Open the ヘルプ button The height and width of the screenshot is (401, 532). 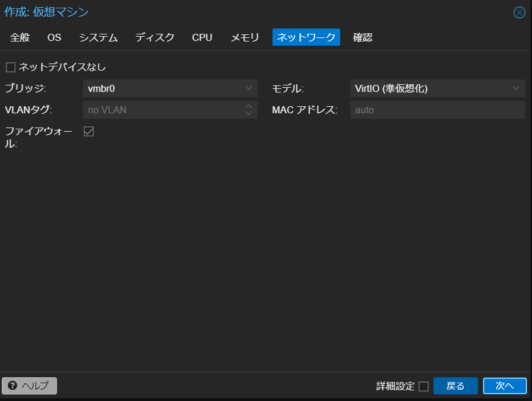click(29, 386)
